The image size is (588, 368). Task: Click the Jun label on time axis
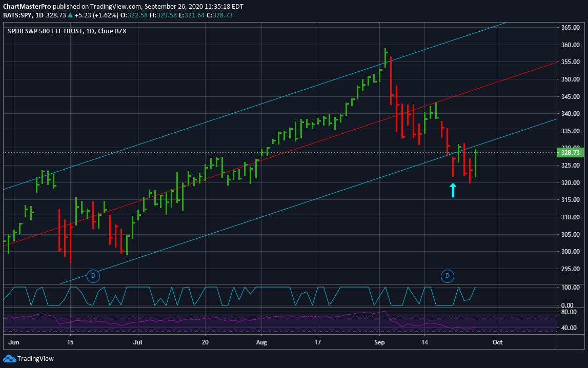pos(14,342)
